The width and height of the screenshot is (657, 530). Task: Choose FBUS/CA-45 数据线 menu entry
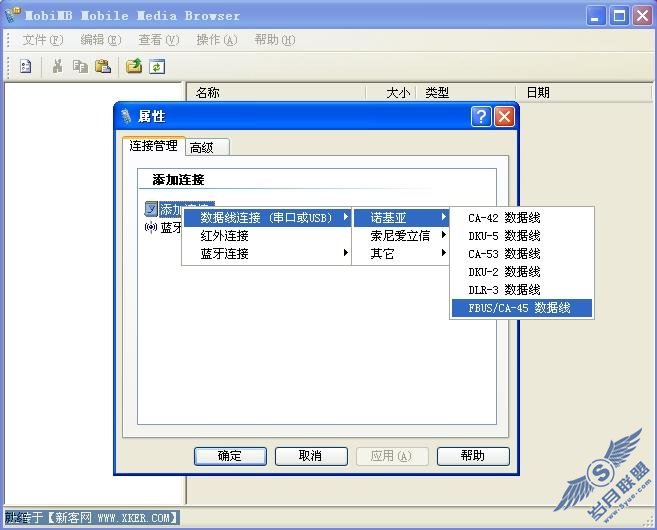[522, 308]
